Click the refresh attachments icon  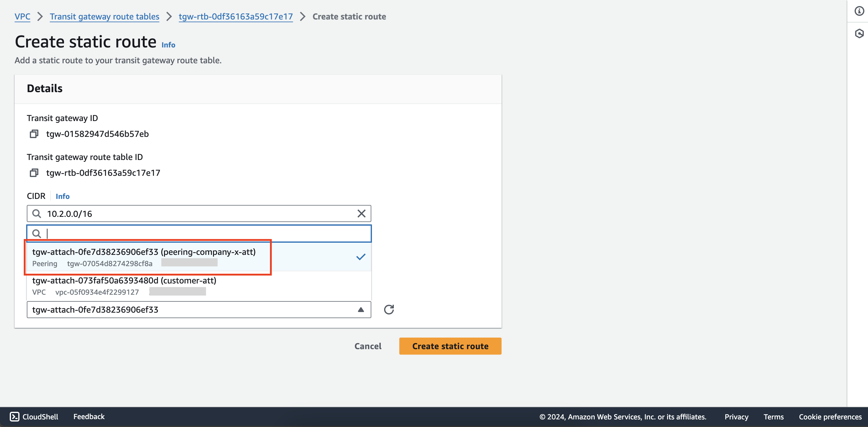(x=389, y=310)
